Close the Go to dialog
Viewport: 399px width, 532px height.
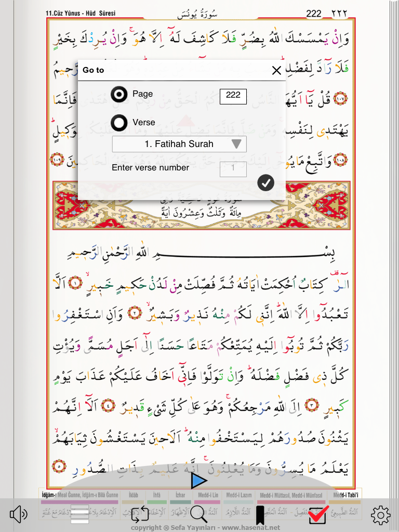point(276,71)
